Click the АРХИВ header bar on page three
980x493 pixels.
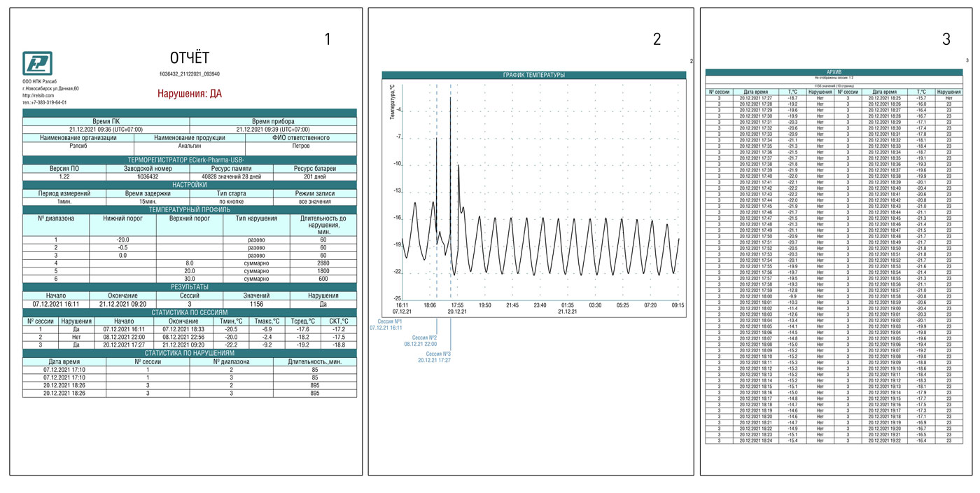pyautogui.click(x=834, y=71)
